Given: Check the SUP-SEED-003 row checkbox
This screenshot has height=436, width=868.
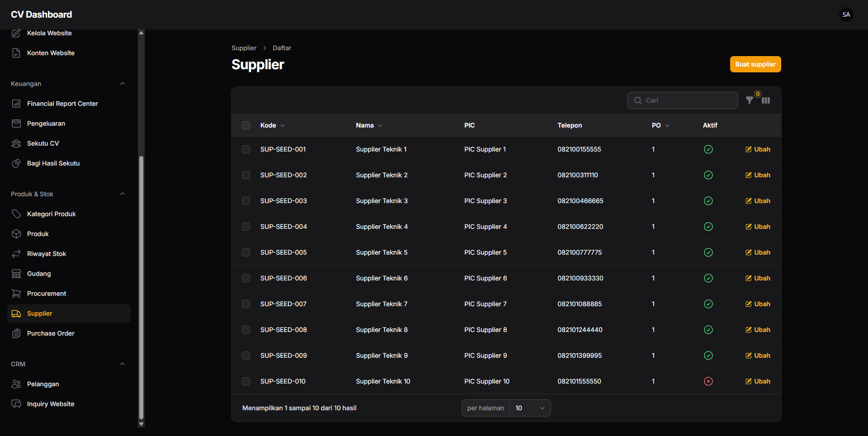Looking at the screenshot, I should (246, 201).
